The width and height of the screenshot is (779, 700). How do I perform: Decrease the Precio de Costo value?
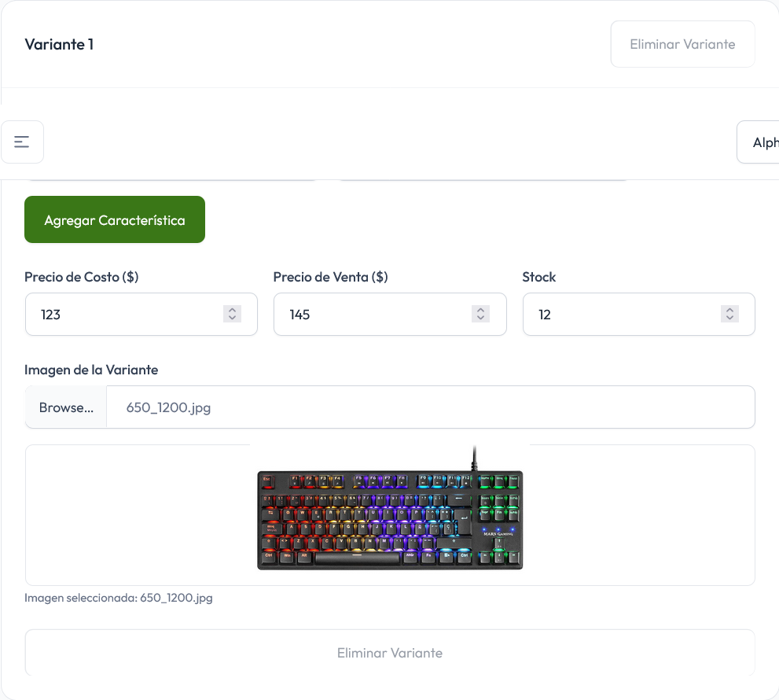click(232, 319)
